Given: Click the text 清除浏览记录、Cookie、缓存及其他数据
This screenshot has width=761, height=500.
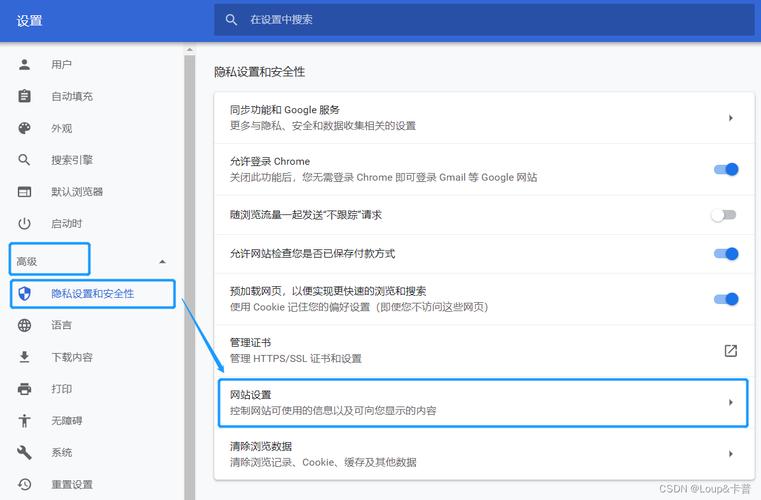Looking at the screenshot, I should pyautogui.click(x=323, y=462).
